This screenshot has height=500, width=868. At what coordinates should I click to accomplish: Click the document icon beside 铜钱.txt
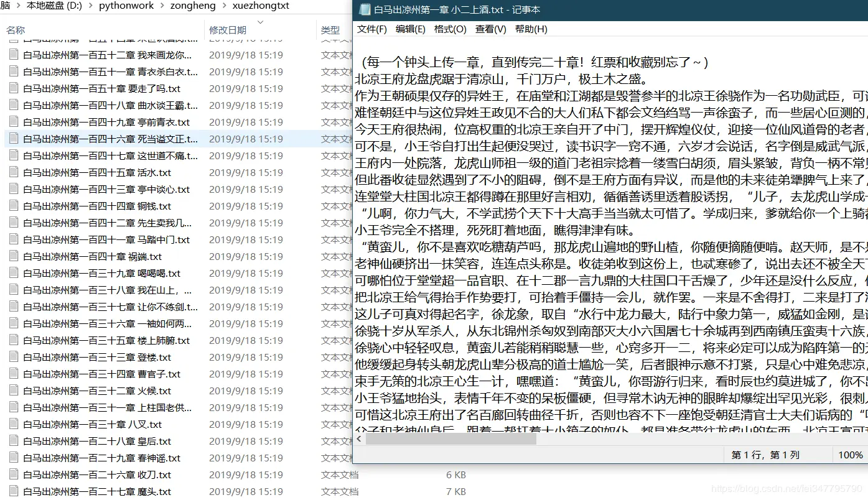coord(14,206)
